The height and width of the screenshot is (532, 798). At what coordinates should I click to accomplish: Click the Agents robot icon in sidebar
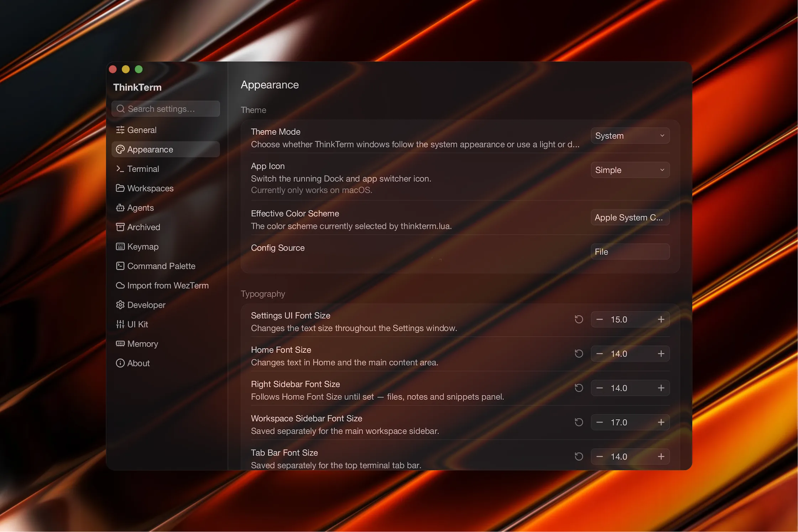coord(120,208)
